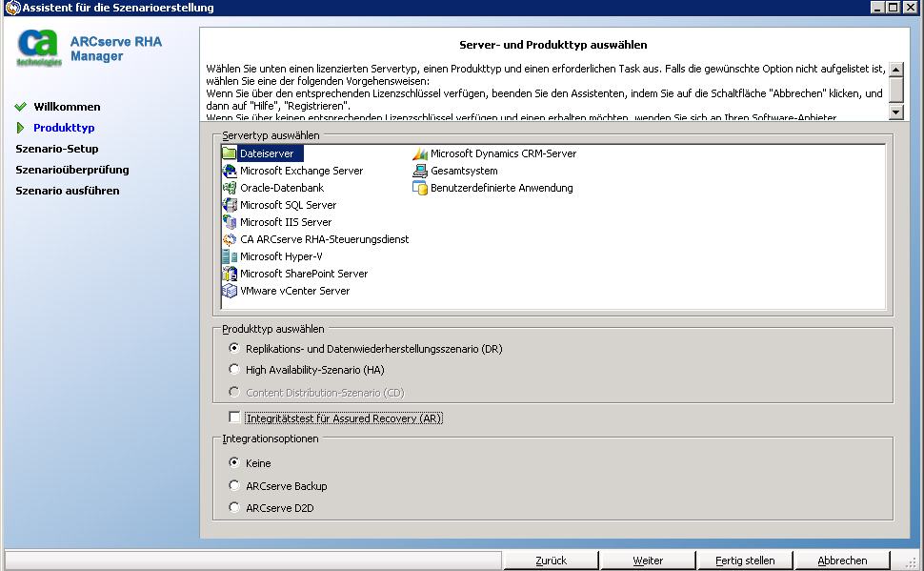The height and width of the screenshot is (571, 924).
Task: Click the VMware vCenter Server icon
Action: (x=230, y=290)
